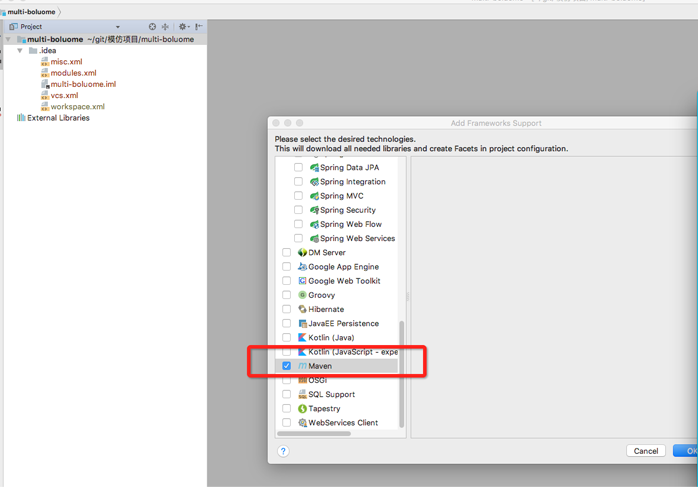
Task: Tick the SQL Support checkbox
Action: [287, 394]
